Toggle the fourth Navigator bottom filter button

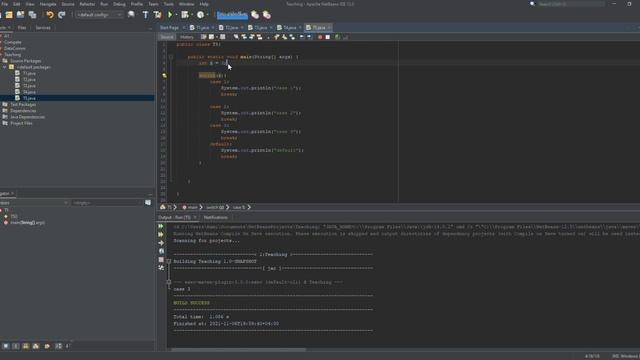pos(36,346)
